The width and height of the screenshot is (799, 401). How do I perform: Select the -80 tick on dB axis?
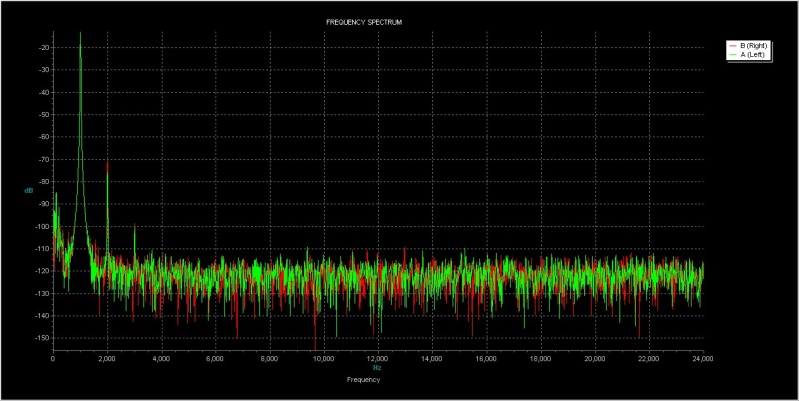[43, 182]
